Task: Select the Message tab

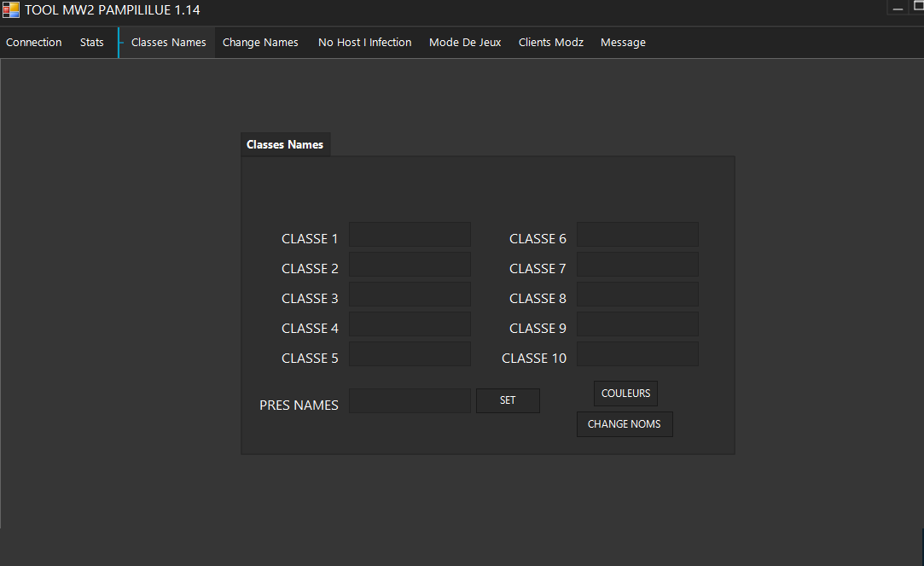Action: 623,43
